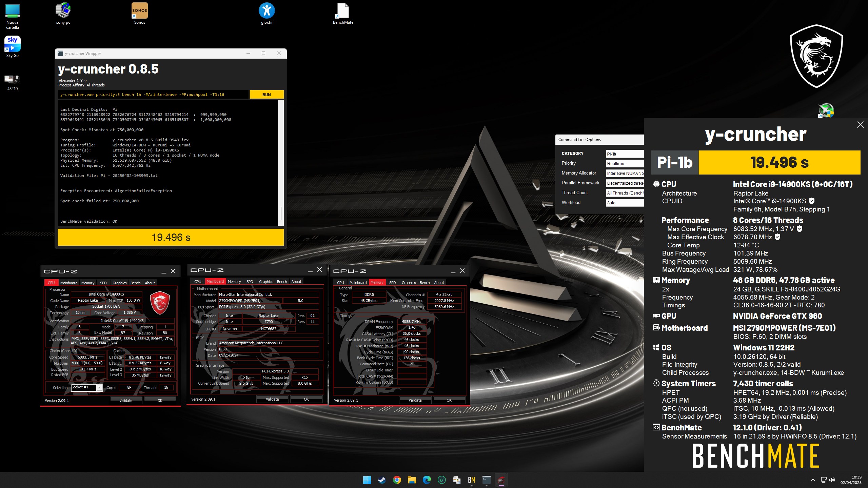Select SPD tab in middle CPU-Z Mainboard window
868x488 pixels.
click(x=250, y=282)
